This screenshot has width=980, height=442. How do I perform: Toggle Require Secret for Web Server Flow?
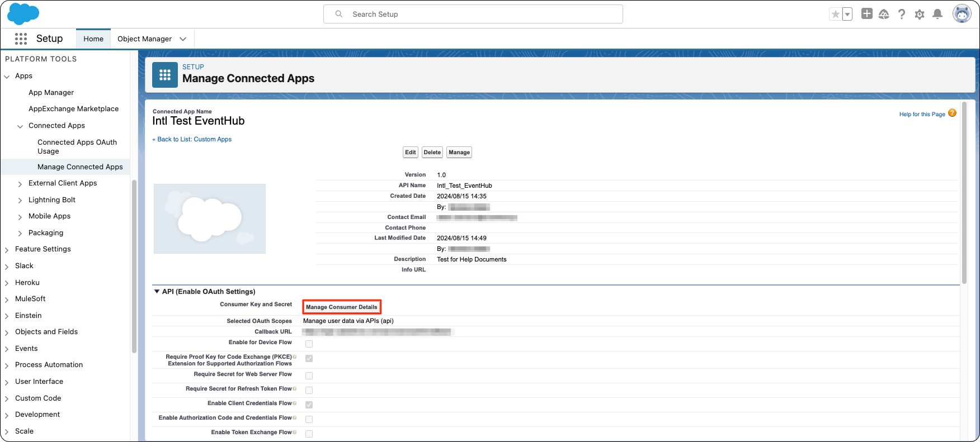coord(309,376)
